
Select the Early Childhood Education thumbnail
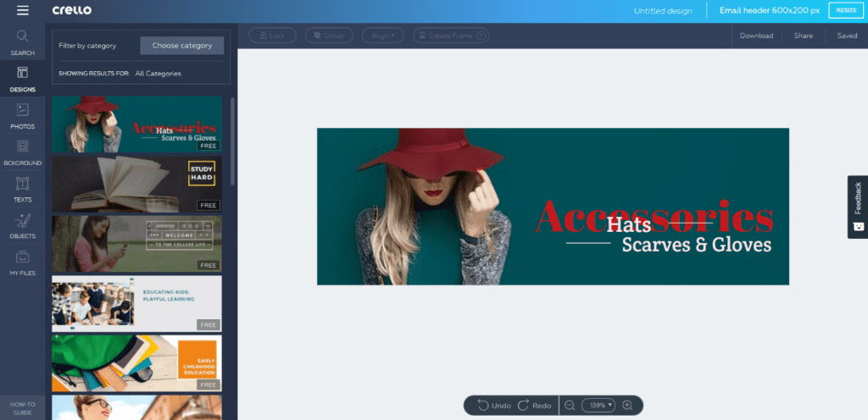[136, 363]
